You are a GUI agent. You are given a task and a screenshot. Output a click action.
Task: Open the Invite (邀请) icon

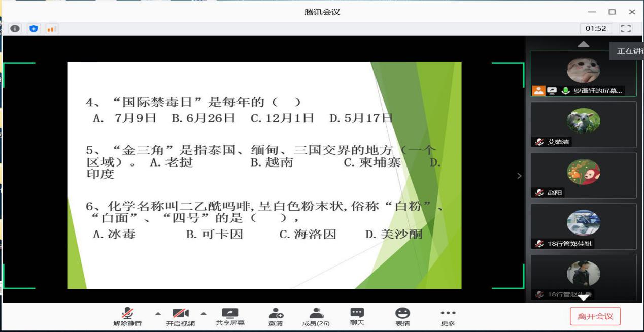[276, 317]
